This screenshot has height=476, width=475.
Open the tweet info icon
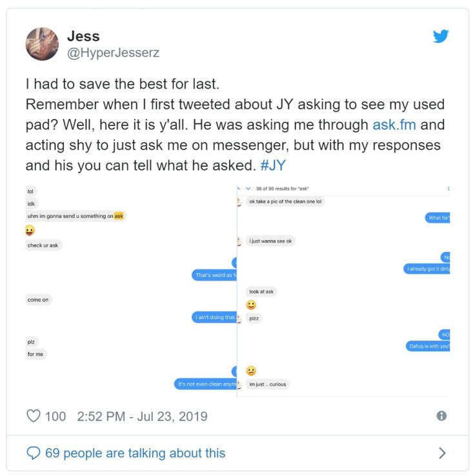point(441,416)
